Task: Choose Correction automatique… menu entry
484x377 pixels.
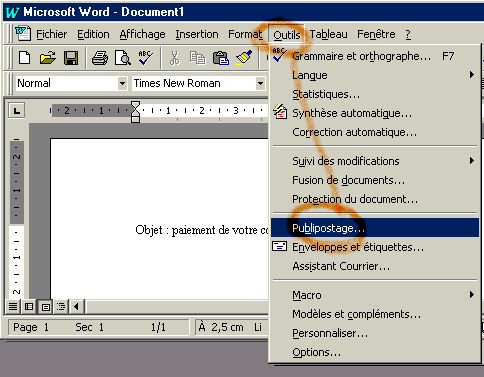Action: coord(374,132)
